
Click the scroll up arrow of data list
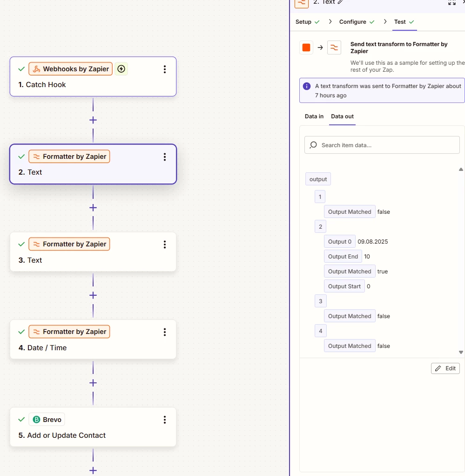coord(461,170)
